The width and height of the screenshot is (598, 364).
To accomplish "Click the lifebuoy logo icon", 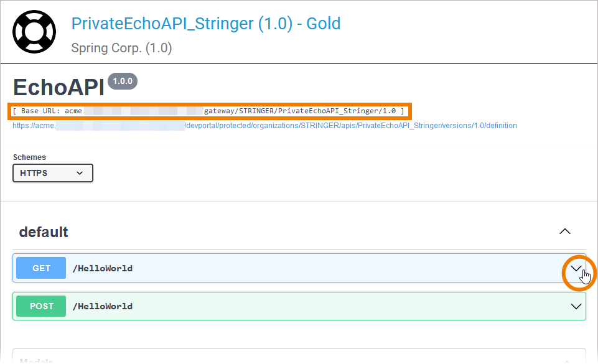I will click(34, 31).
